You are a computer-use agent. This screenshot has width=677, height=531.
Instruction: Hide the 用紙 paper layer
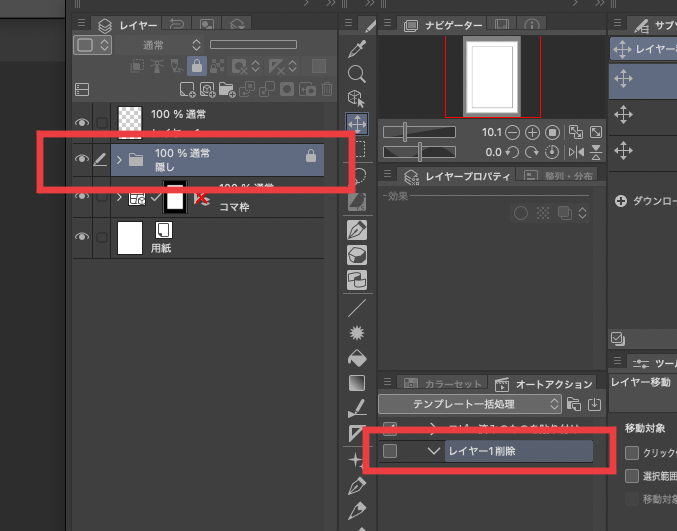tap(82, 236)
